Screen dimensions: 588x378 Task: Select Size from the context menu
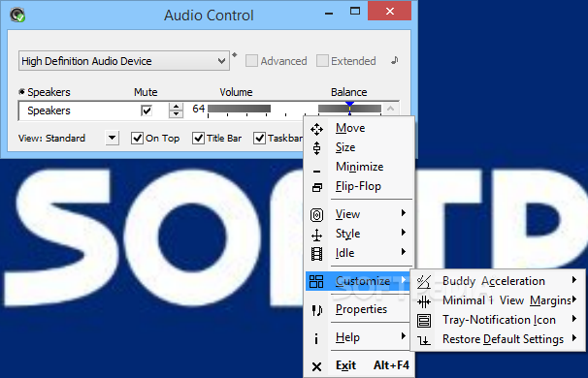pos(360,147)
